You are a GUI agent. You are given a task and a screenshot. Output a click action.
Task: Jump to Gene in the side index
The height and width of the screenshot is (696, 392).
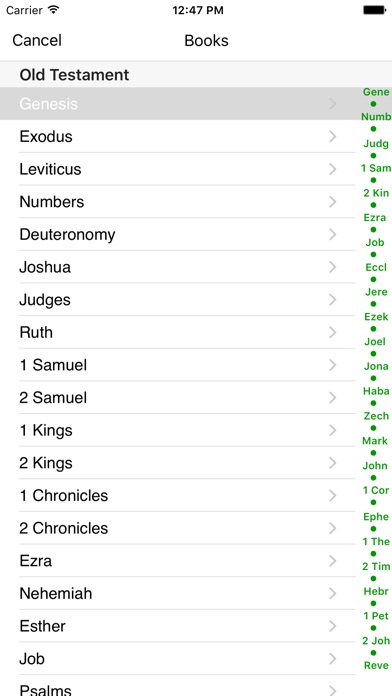[x=376, y=92]
